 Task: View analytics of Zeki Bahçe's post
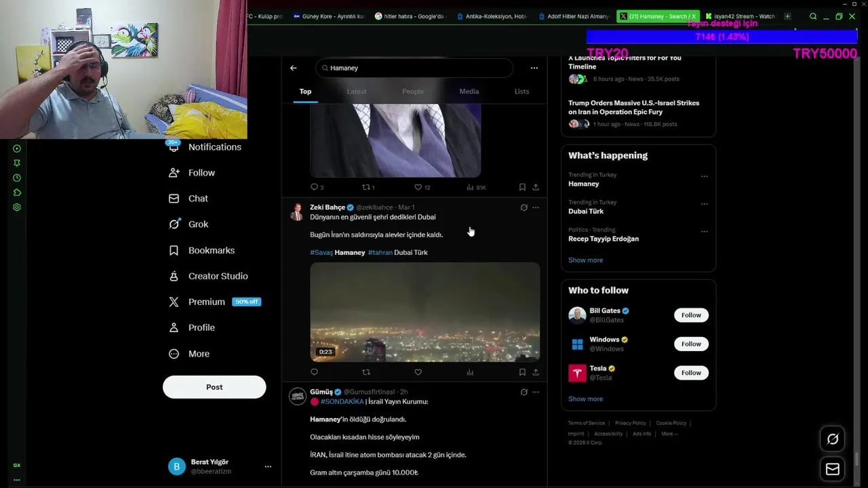(470, 372)
